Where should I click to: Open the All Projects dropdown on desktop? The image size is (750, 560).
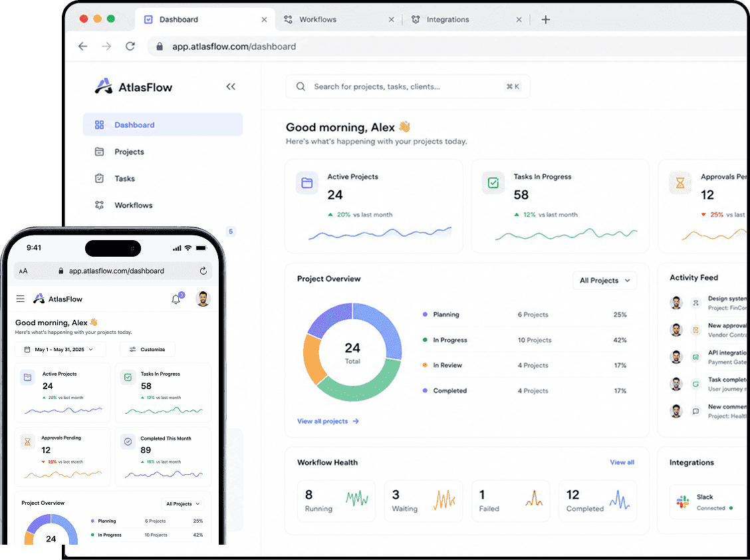604,281
